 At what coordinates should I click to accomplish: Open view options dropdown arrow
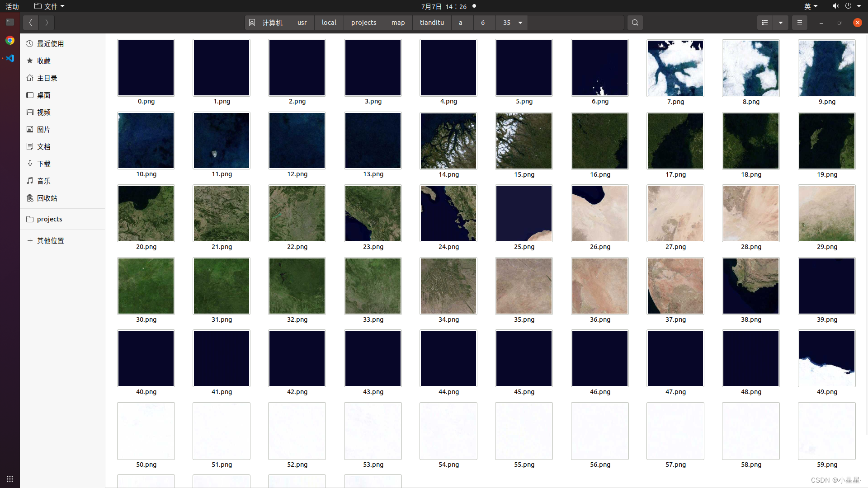781,23
